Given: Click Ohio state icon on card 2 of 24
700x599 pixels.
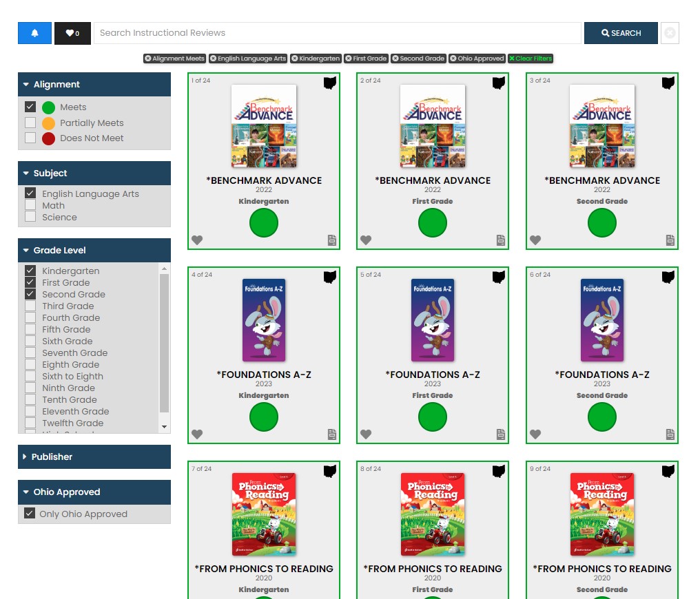Looking at the screenshot, I should (x=499, y=83).
